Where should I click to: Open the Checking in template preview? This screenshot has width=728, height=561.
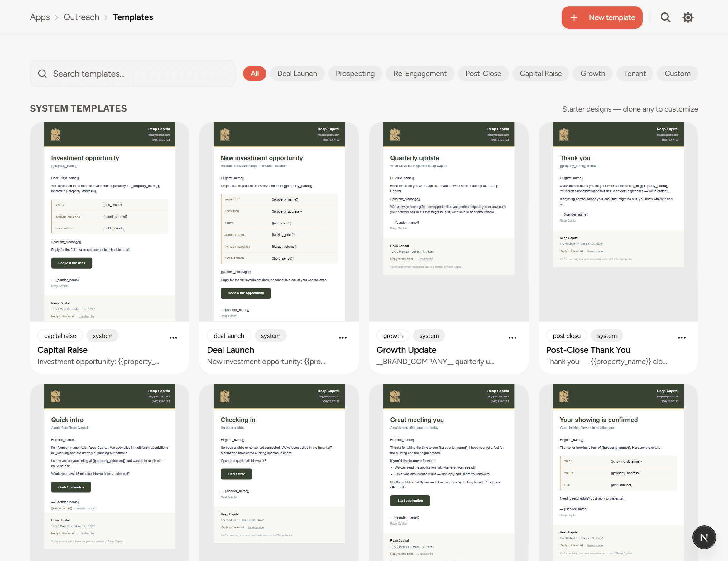click(279, 472)
